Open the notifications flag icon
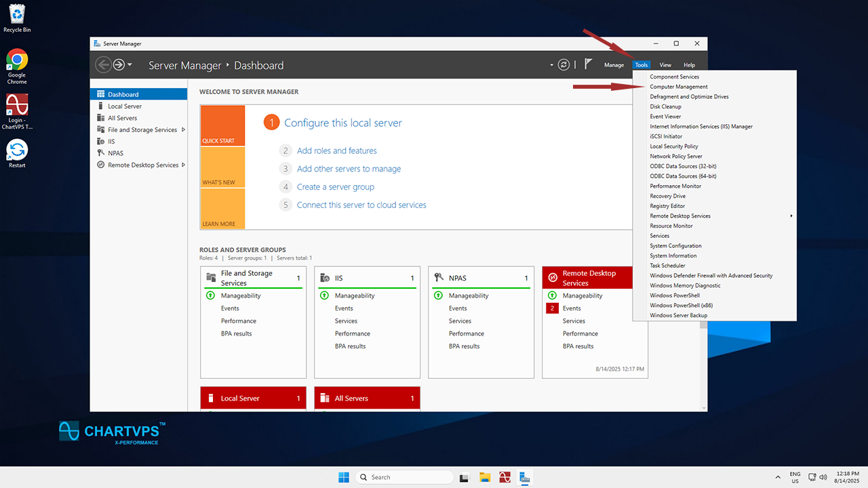The height and width of the screenshot is (488, 868). coord(588,64)
